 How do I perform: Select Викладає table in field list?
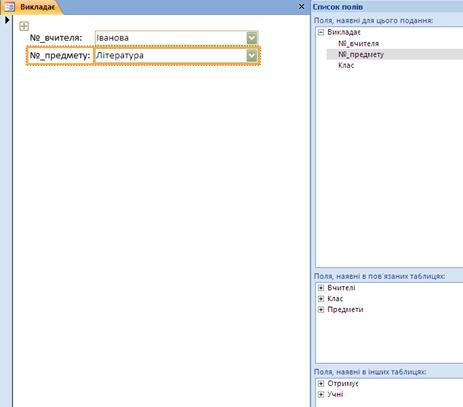point(344,32)
